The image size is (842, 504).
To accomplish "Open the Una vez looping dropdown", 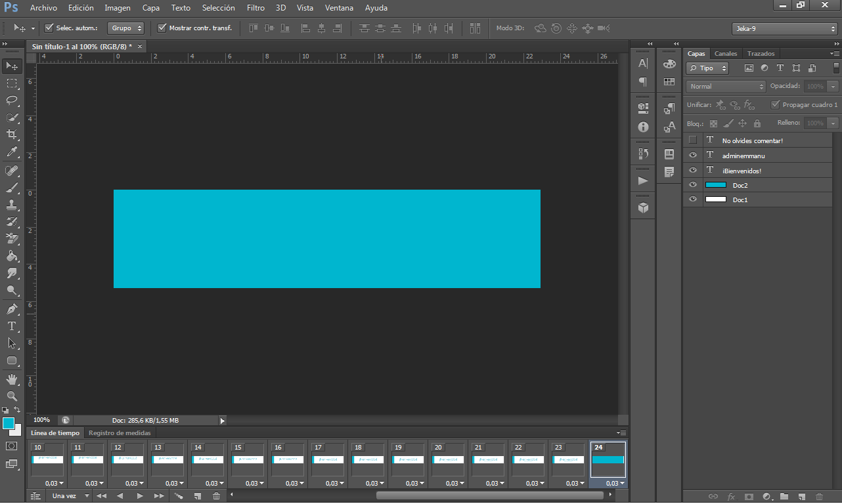I will (70, 496).
